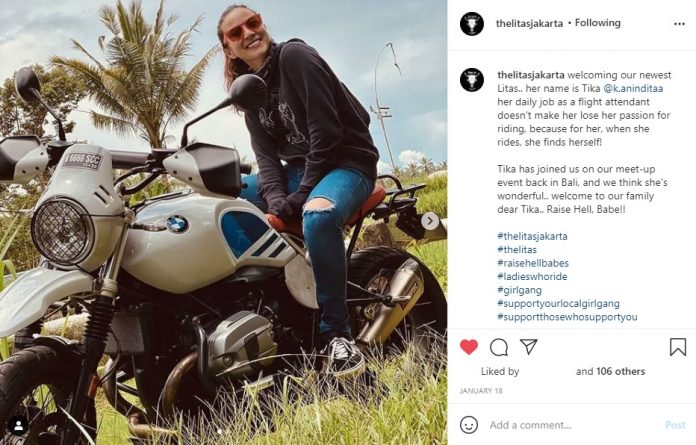
Task: Save the post with the bookmark icon
Action: 678,347
